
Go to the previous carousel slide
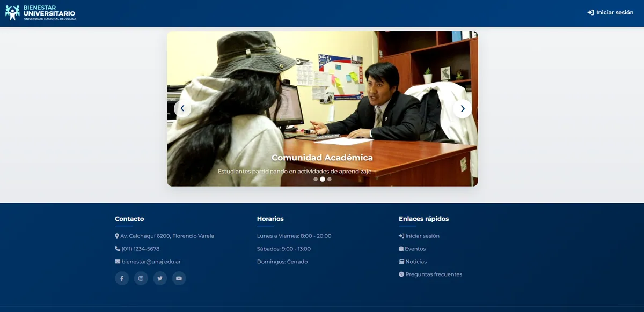tap(182, 108)
